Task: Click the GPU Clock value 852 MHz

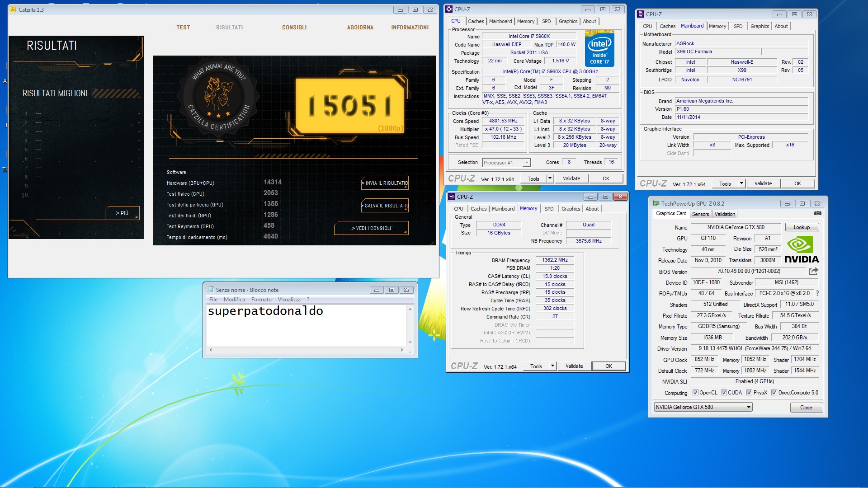Action: (704, 360)
